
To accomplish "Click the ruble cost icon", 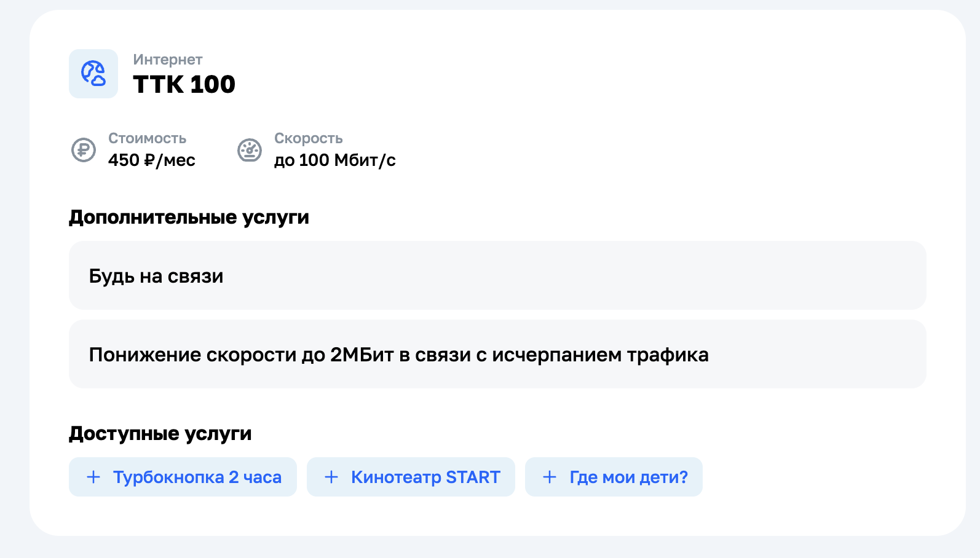I will [84, 150].
